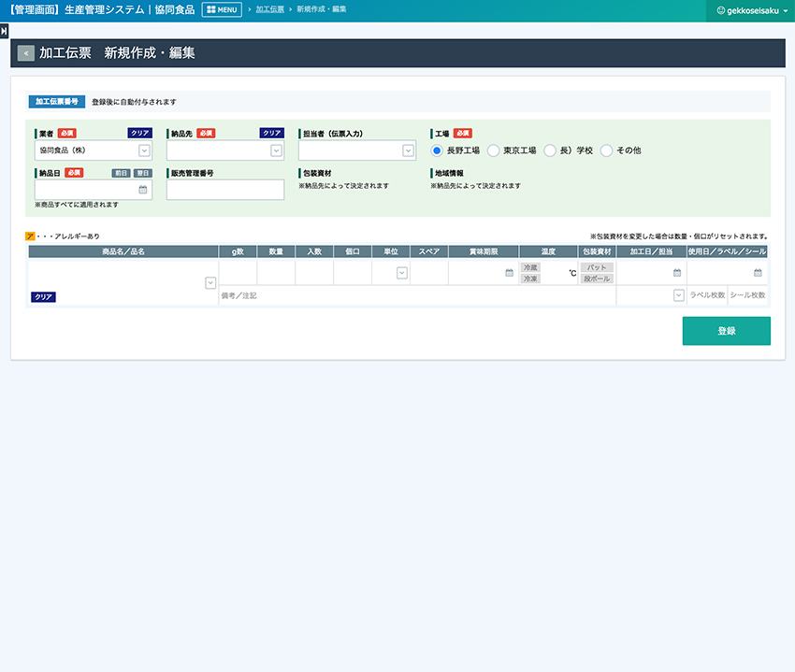Viewport: 795px width, 672px height.
Task: Click the back arrow beside 加工伝票 title
Action: coord(25,53)
